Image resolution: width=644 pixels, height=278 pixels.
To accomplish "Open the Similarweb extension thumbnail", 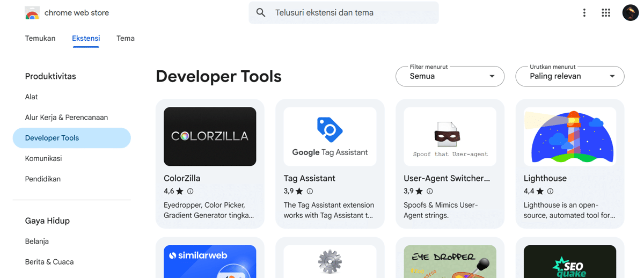I will pyautogui.click(x=210, y=262).
